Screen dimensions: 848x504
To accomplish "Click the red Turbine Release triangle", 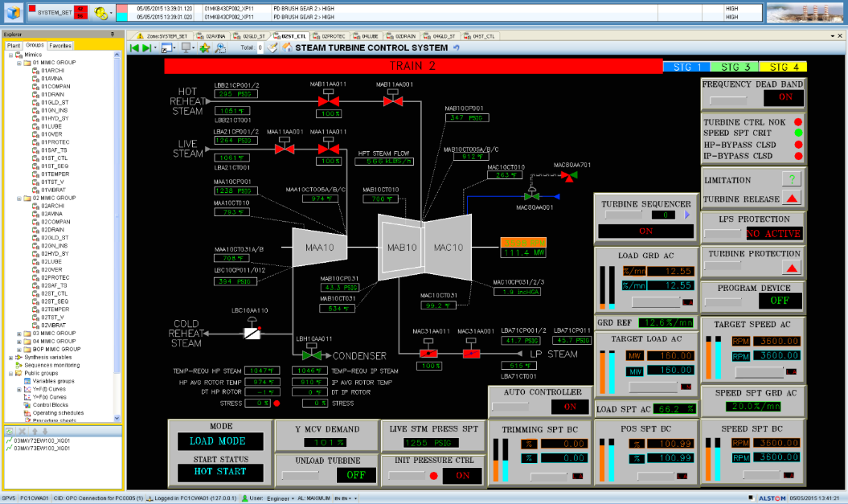I will [x=792, y=199].
